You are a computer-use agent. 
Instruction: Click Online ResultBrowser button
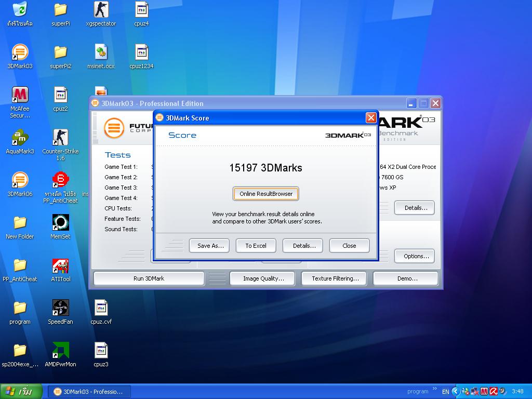click(266, 194)
